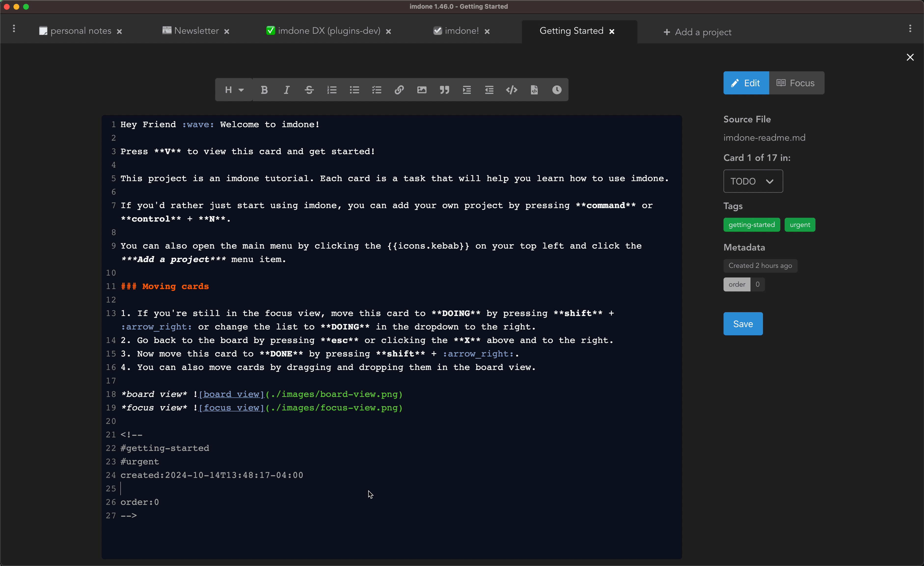Insert a block quote
The height and width of the screenshot is (566, 924).
coord(444,90)
